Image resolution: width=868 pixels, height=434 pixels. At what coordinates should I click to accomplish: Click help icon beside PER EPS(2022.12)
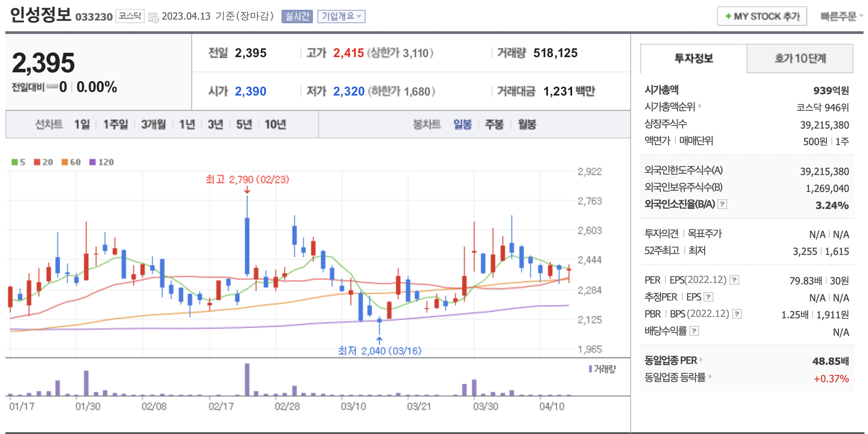[x=734, y=280]
